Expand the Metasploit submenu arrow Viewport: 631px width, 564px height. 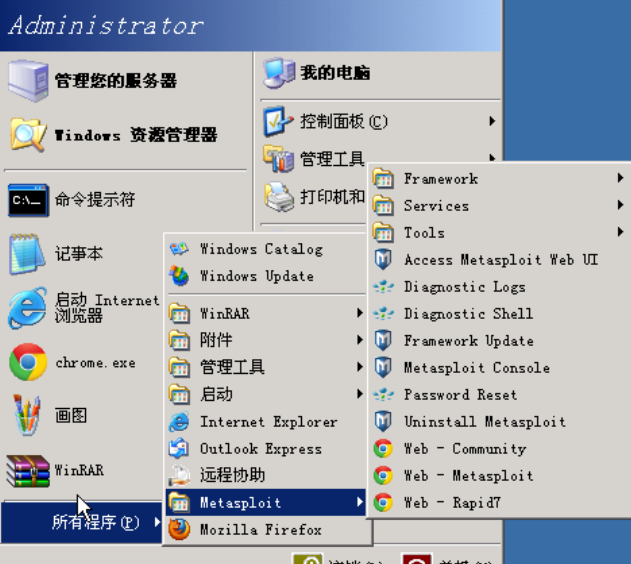pyautogui.click(x=359, y=502)
